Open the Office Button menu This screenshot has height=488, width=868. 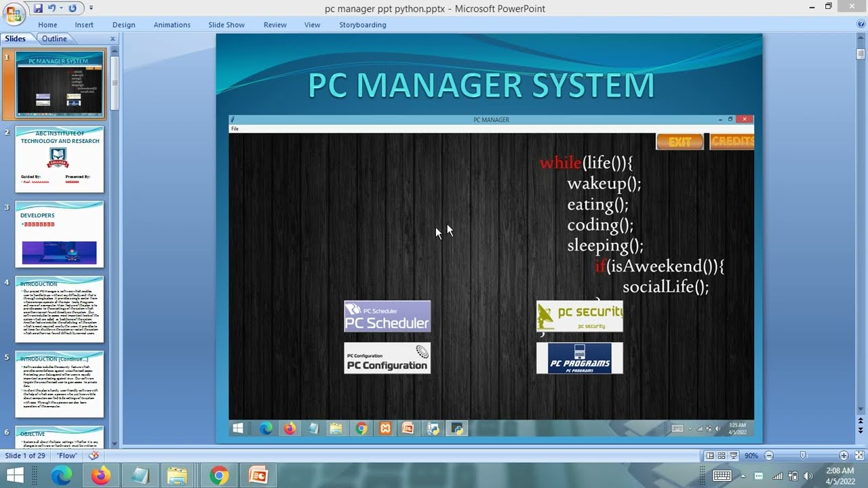coord(14,14)
